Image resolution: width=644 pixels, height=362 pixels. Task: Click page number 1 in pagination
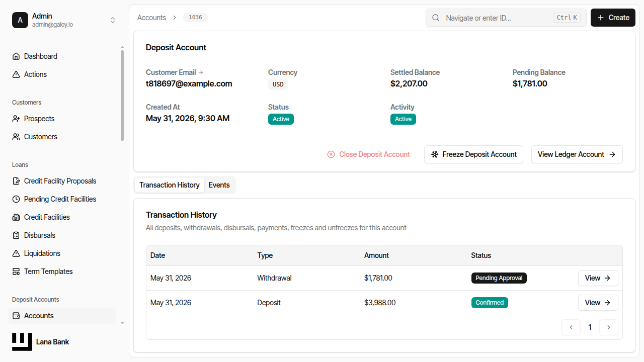(x=590, y=327)
